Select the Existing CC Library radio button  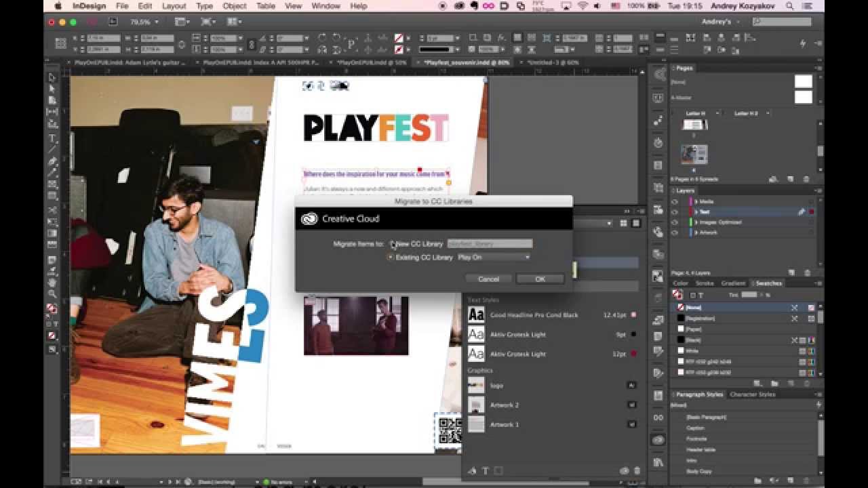(x=391, y=257)
